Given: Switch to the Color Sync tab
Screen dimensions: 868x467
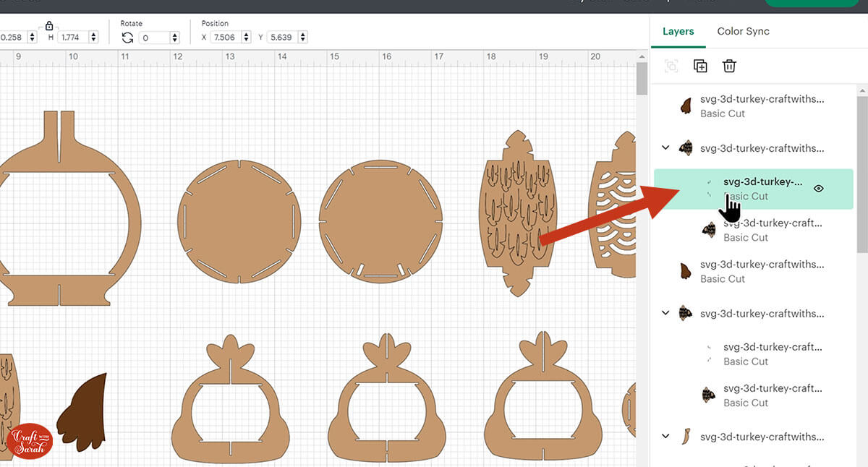Looking at the screenshot, I should point(743,32).
